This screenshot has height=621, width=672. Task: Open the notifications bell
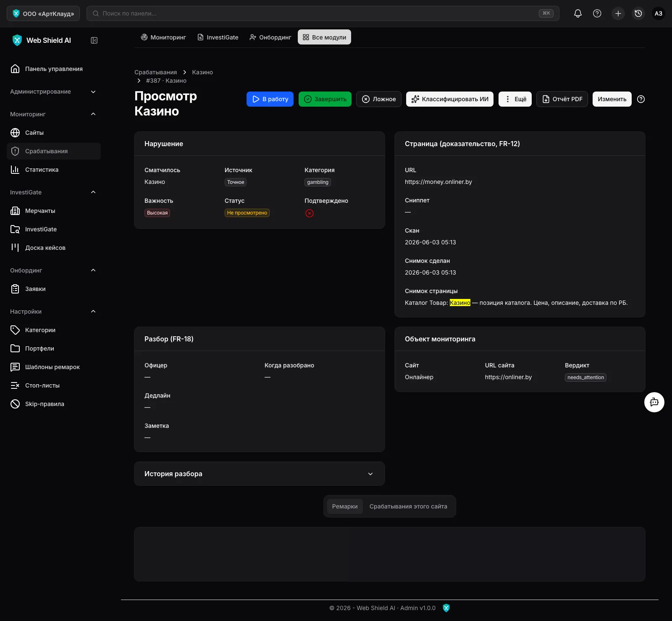tap(578, 13)
